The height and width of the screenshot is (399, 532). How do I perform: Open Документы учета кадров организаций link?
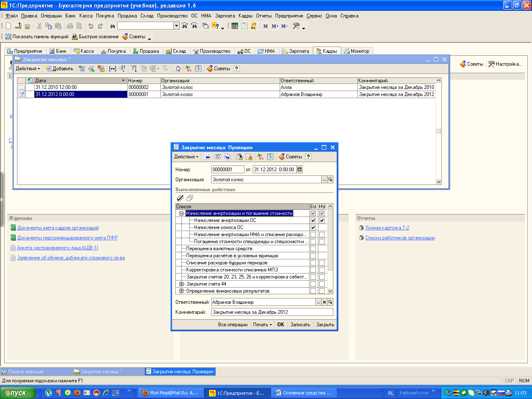[58, 228]
